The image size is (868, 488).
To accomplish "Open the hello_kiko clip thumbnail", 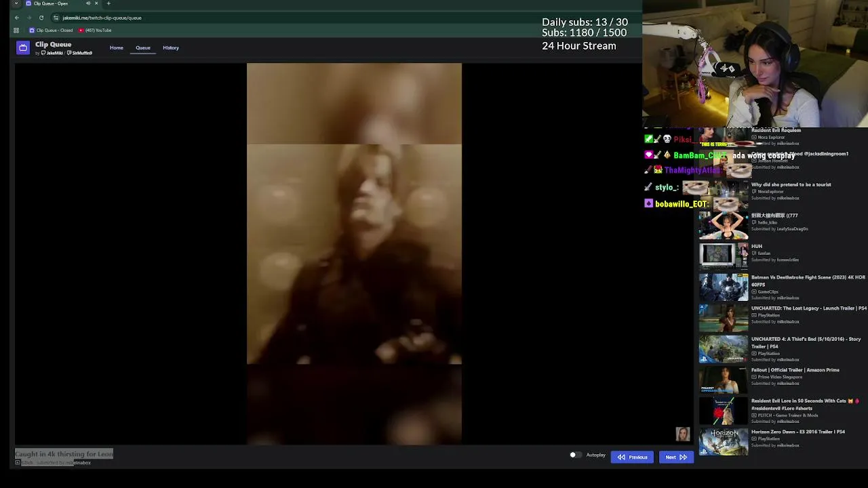I will (x=724, y=225).
